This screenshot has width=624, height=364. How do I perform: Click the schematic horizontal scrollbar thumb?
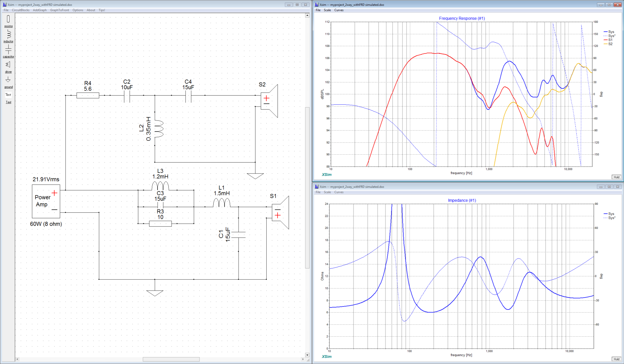(171, 359)
